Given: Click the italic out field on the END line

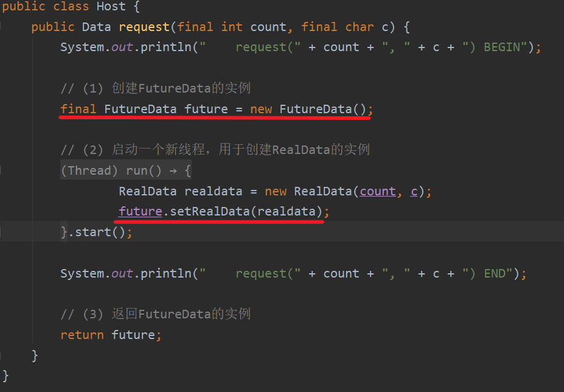Looking at the screenshot, I should tap(122, 273).
